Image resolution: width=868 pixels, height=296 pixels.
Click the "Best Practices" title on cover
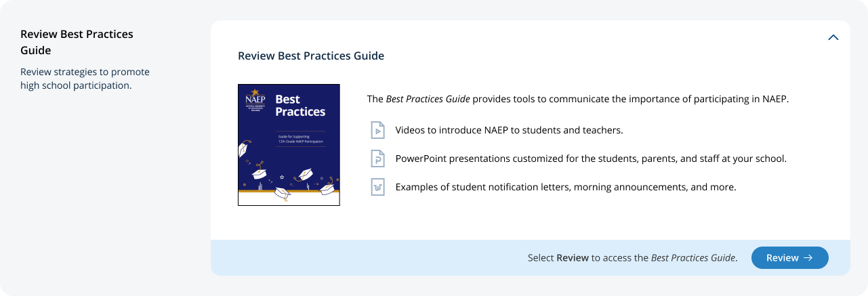(x=299, y=106)
